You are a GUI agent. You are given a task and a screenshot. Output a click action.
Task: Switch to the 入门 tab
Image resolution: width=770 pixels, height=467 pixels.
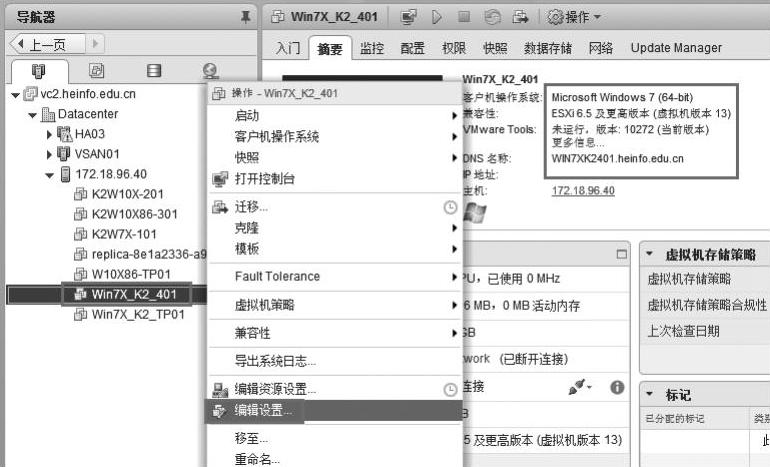pyautogui.click(x=288, y=48)
